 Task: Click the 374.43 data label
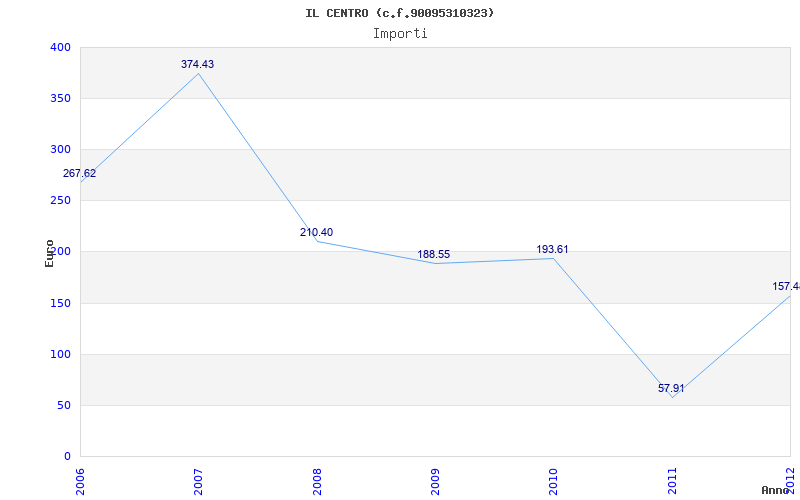click(x=197, y=64)
